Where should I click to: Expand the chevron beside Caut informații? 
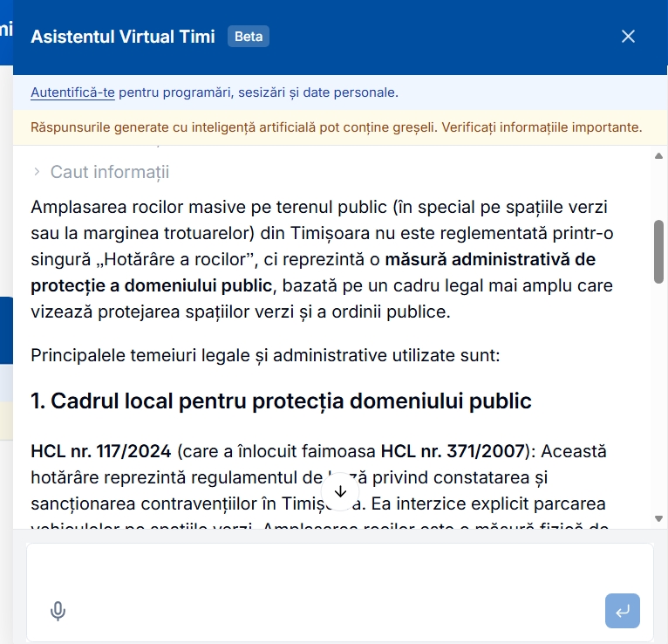click(x=37, y=172)
